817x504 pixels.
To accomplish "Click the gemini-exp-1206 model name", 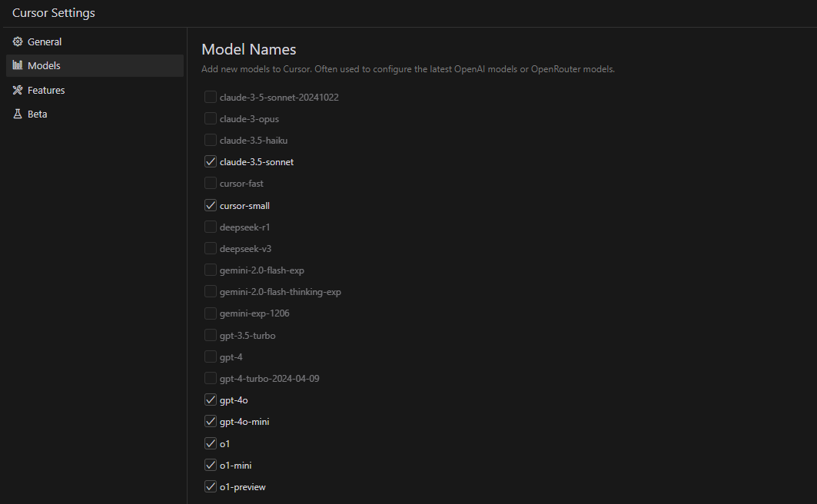I will (x=255, y=313).
